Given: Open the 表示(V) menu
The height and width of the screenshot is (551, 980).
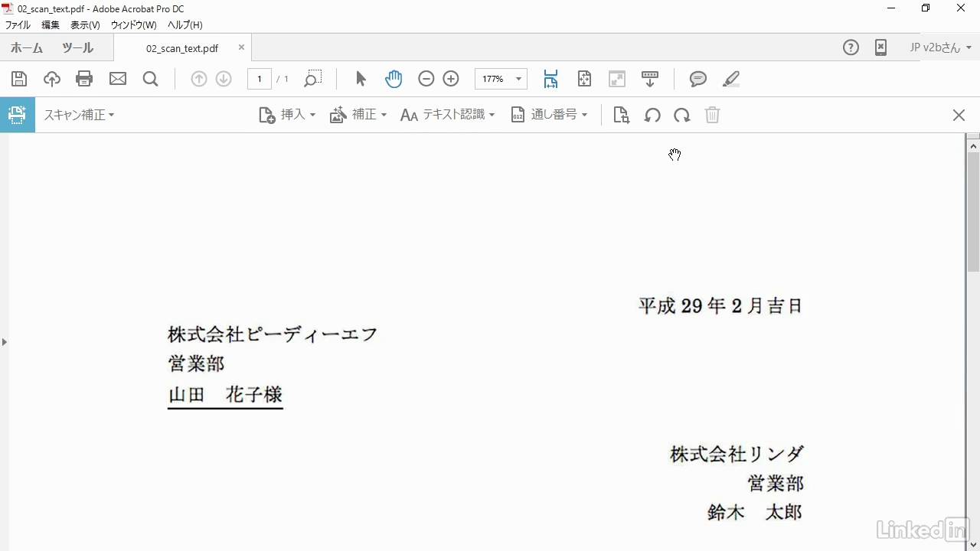Looking at the screenshot, I should pos(85,24).
